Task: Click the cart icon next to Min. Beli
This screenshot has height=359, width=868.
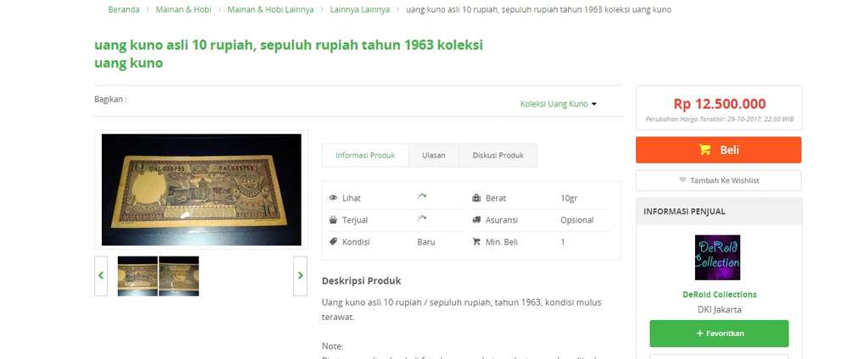Action: click(476, 241)
